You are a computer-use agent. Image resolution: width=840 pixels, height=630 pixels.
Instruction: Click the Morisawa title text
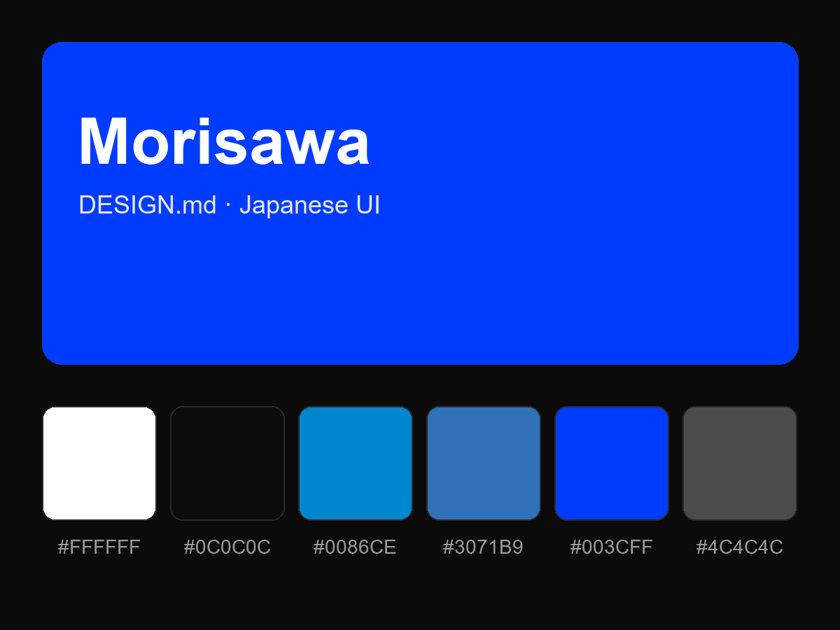point(224,141)
